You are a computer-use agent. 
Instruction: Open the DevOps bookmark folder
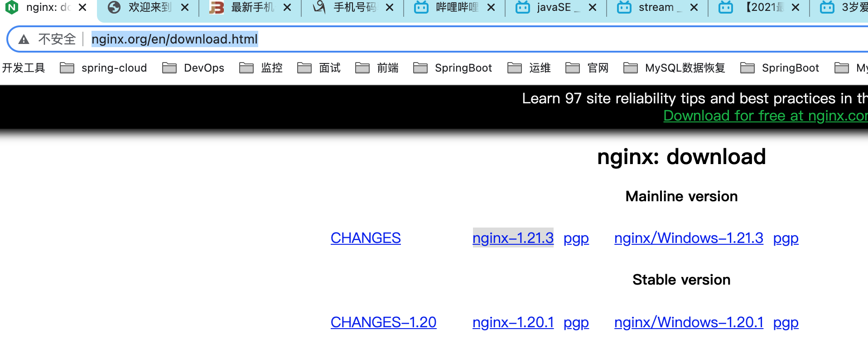click(193, 68)
